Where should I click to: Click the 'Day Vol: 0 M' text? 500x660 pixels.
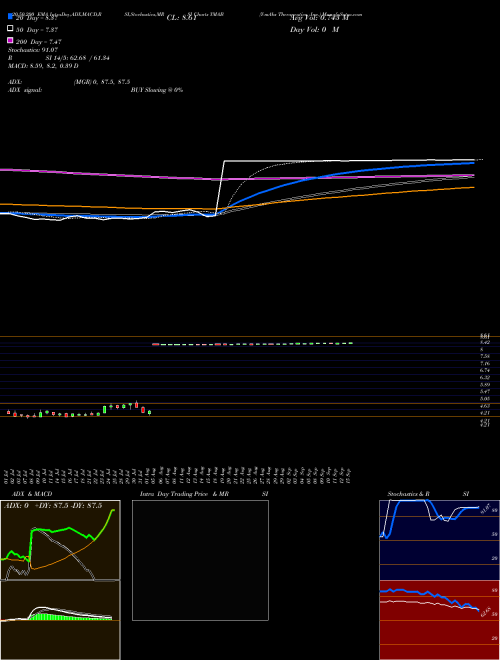[314, 30]
